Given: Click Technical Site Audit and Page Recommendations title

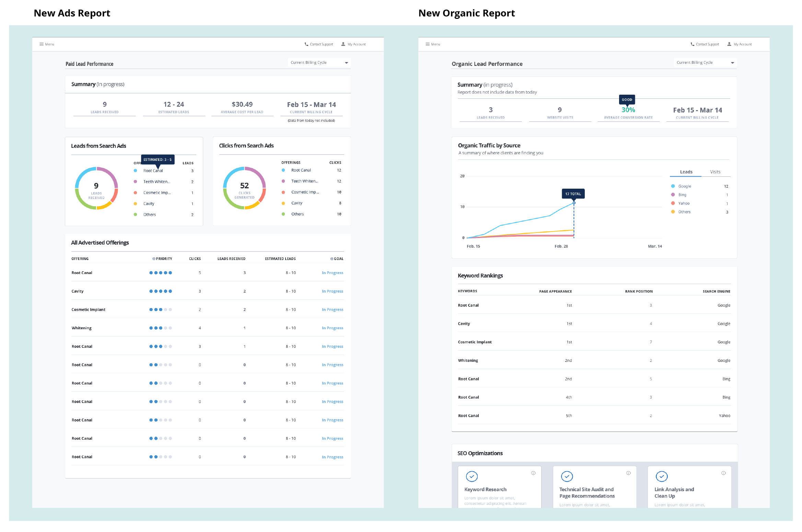Looking at the screenshot, I should 587,493.
